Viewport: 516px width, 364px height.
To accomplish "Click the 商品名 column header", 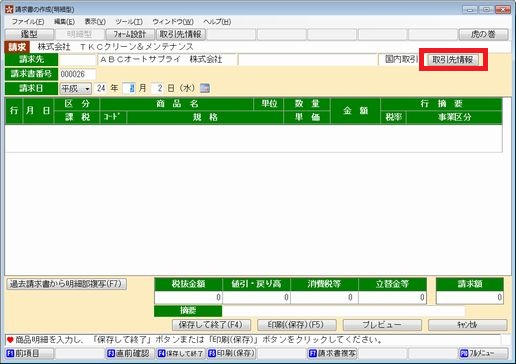I will [177, 104].
